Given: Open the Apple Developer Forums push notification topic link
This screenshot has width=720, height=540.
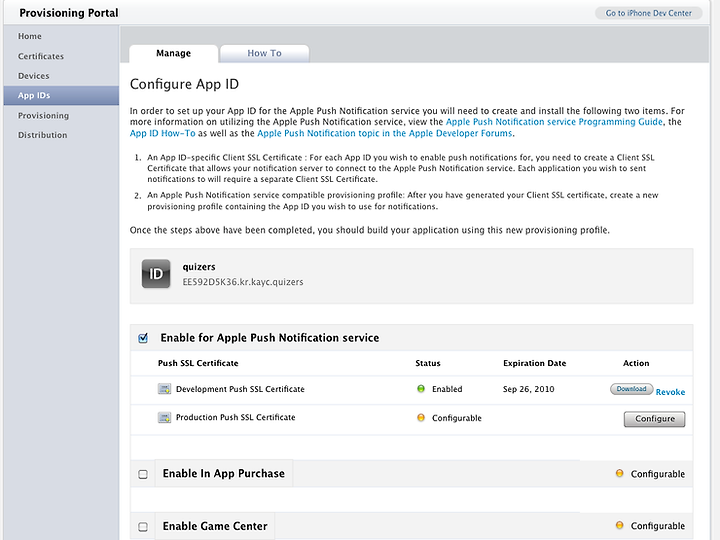Looking at the screenshot, I should [384, 133].
